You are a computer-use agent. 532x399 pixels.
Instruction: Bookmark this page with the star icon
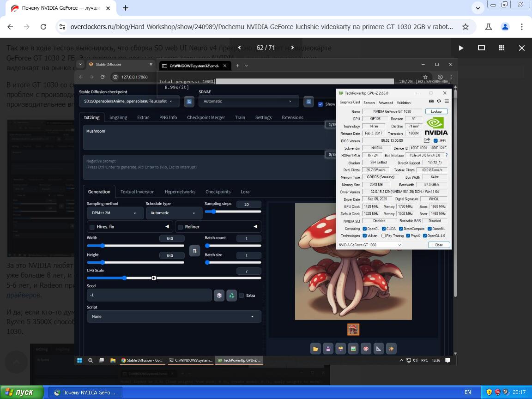tap(465, 27)
